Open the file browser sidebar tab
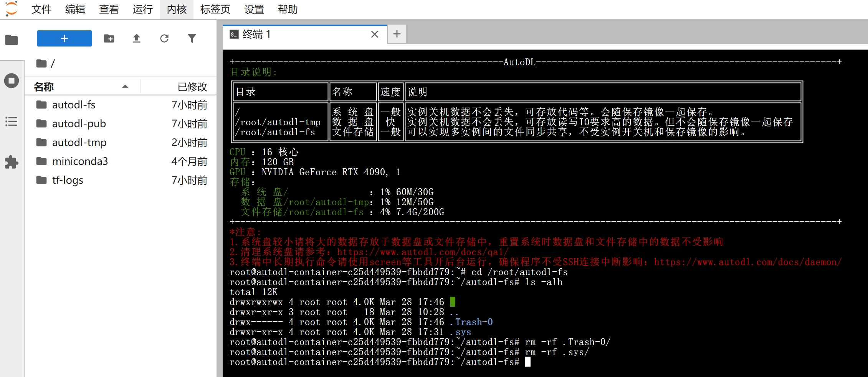The width and height of the screenshot is (868, 377). tap(12, 40)
